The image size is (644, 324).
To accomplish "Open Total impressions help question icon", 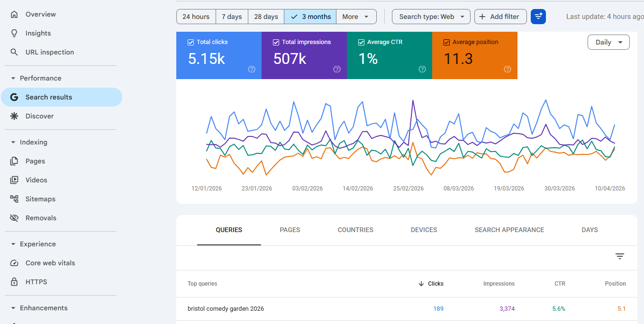I will coord(337,69).
